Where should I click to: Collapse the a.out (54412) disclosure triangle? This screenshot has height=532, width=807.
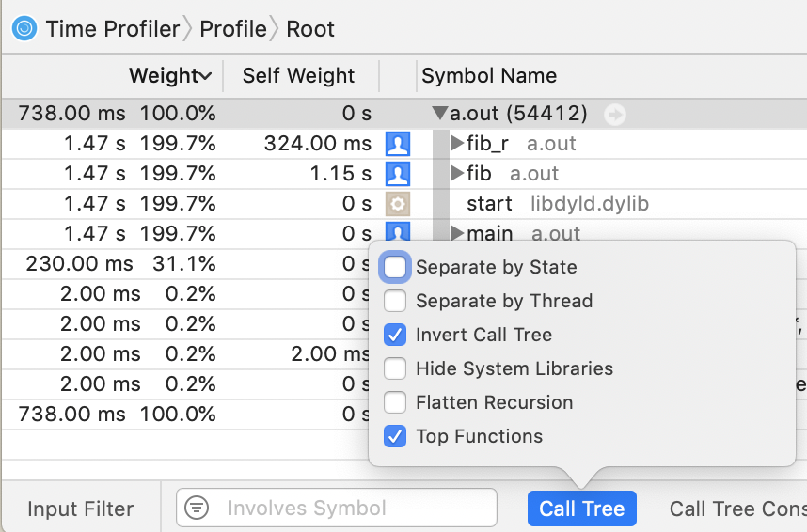(x=439, y=115)
